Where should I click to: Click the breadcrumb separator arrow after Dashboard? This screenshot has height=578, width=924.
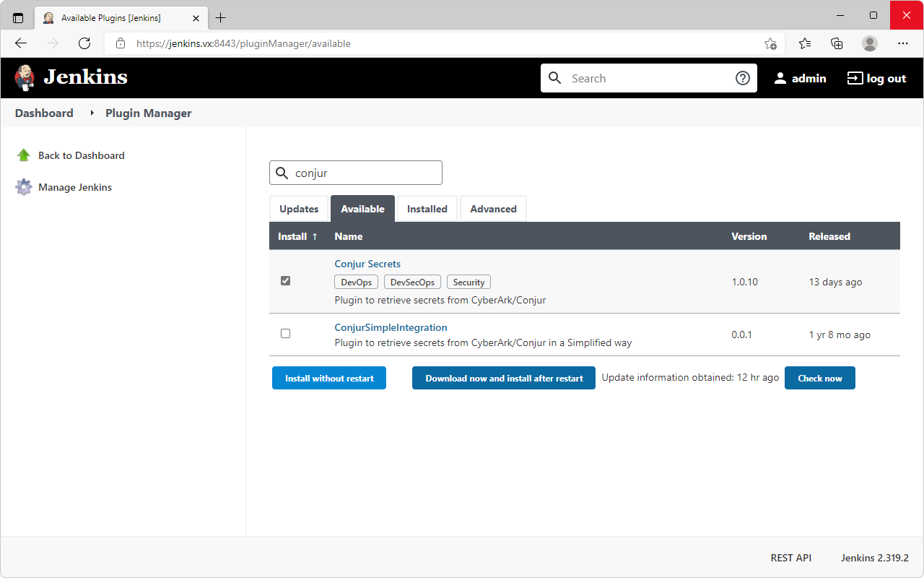tap(92, 113)
